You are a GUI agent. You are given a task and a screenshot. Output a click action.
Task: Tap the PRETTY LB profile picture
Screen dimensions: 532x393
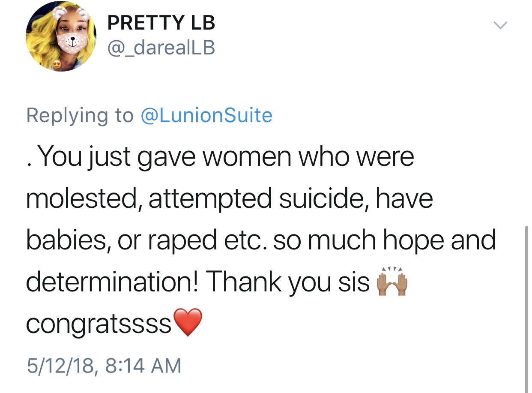(61, 37)
